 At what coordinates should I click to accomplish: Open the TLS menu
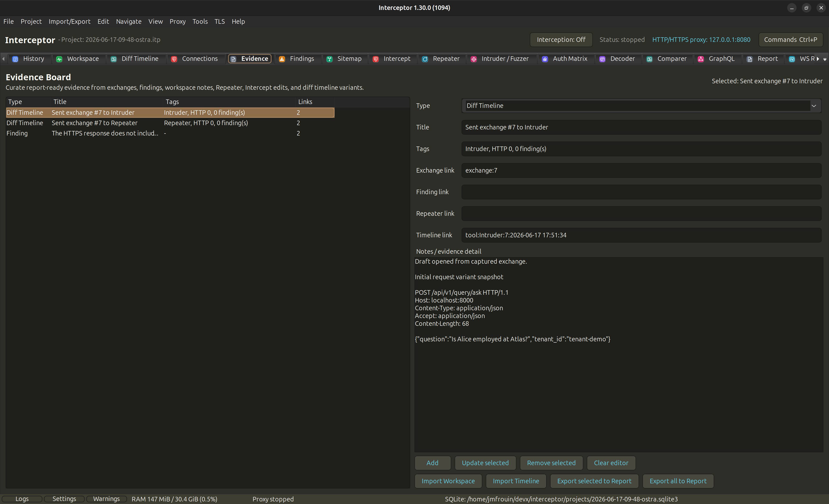pyautogui.click(x=219, y=22)
